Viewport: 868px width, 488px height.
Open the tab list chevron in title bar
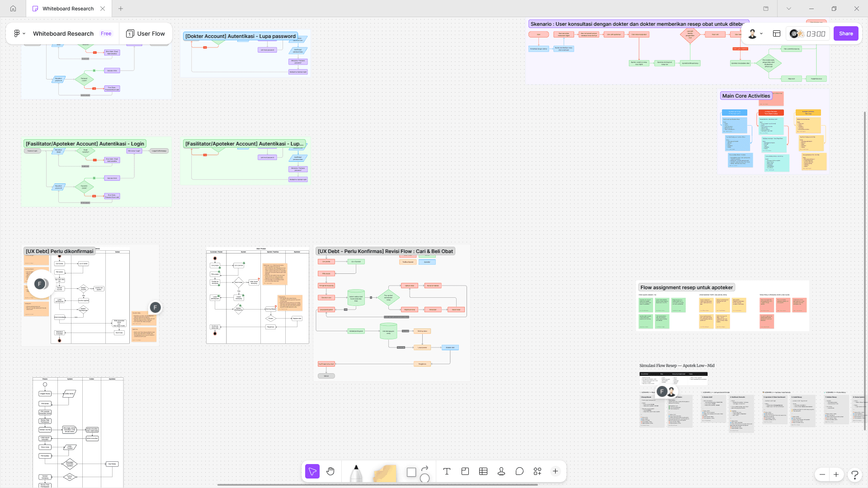788,9
